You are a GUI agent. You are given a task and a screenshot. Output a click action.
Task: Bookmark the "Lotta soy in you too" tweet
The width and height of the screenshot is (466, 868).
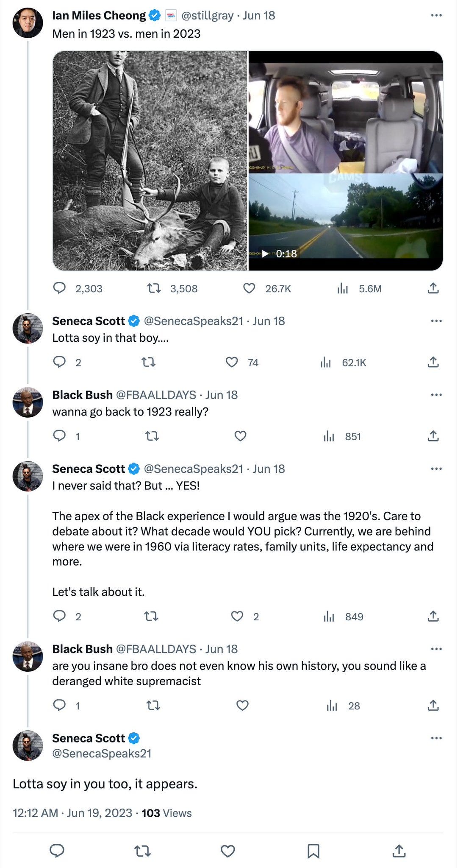tap(313, 851)
